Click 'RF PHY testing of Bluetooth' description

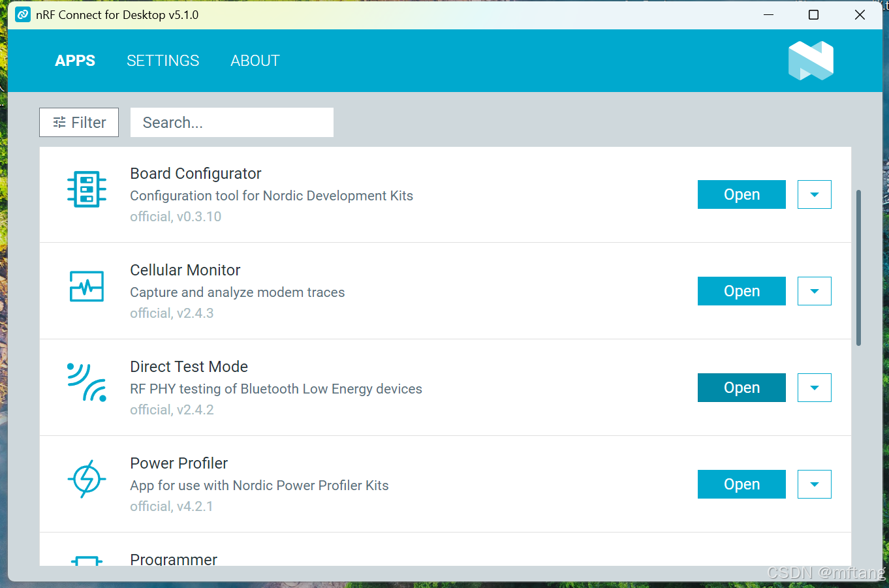tap(276, 389)
